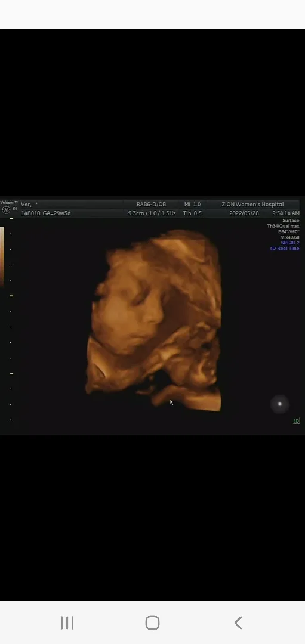This screenshot has width=305, height=644.
Task: Click the date '2022/05/28'
Action: pyautogui.click(x=244, y=213)
